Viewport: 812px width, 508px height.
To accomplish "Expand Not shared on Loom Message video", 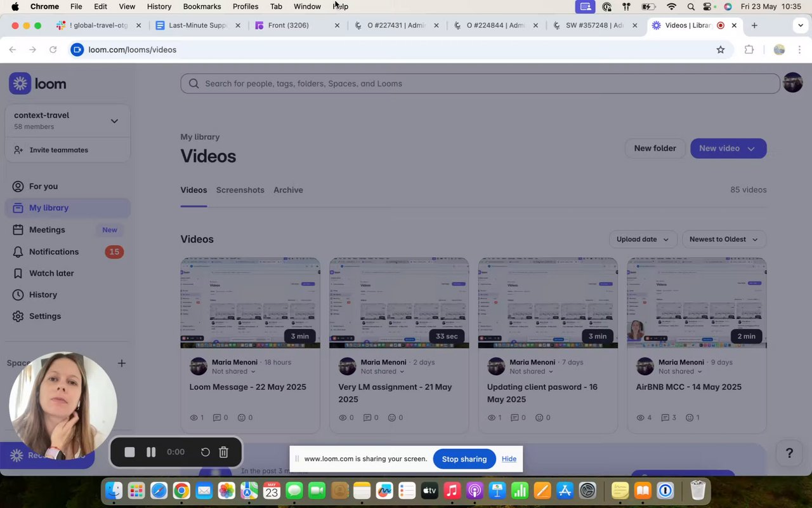I will [x=233, y=371].
